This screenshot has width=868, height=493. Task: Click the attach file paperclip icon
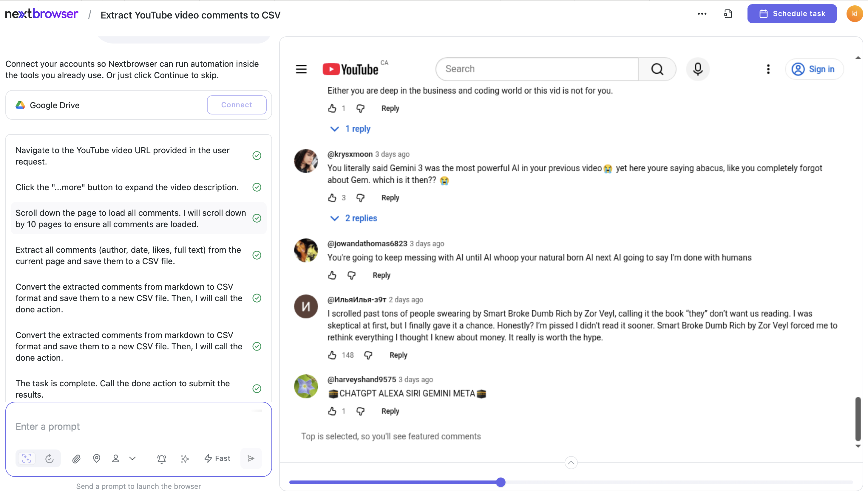(76, 458)
